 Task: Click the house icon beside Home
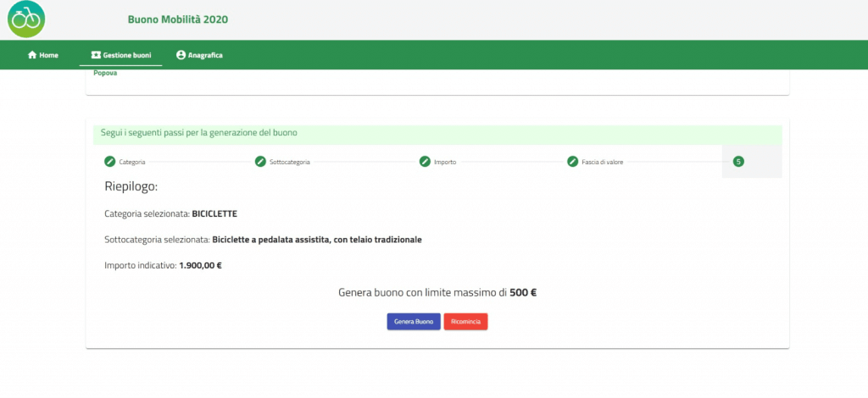click(x=32, y=55)
